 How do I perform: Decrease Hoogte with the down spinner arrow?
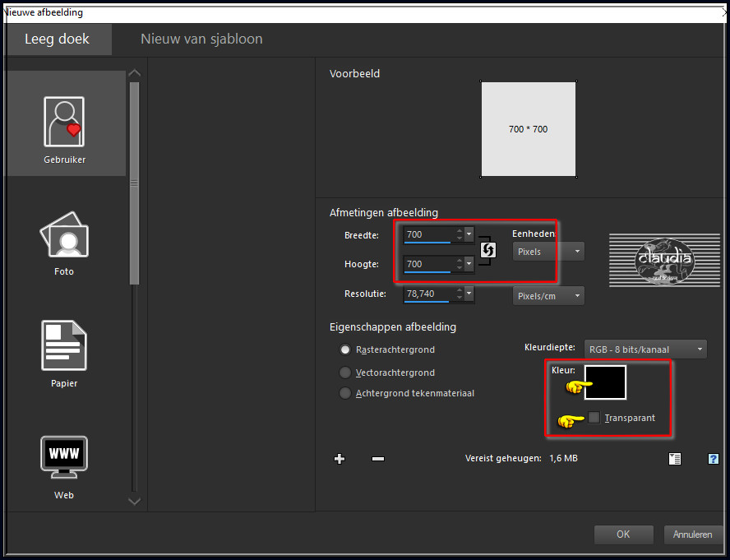[460, 268]
